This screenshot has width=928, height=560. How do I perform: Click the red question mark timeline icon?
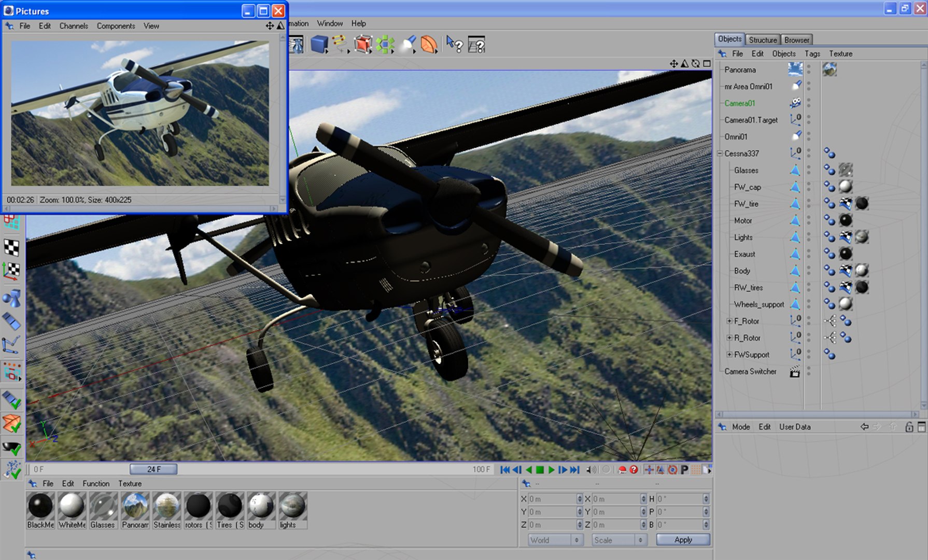pyautogui.click(x=634, y=470)
